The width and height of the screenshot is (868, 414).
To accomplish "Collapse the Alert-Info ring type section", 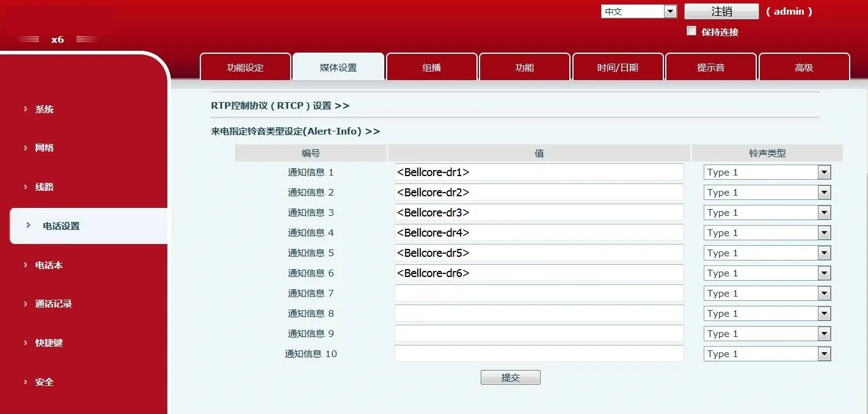I will [295, 131].
